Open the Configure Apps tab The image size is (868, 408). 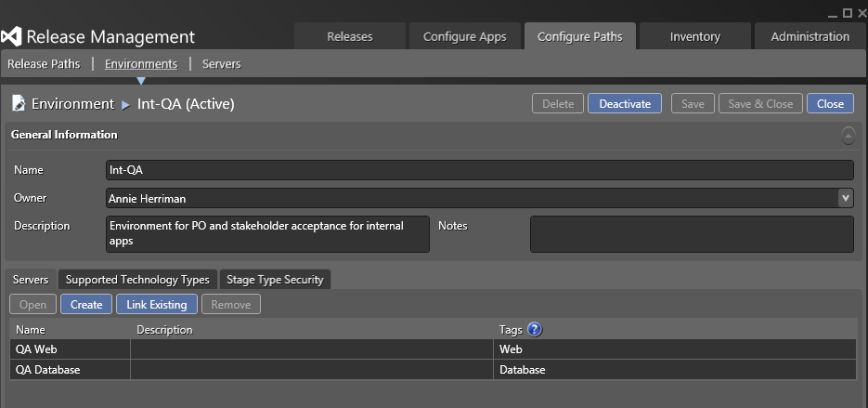click(464, 37)
